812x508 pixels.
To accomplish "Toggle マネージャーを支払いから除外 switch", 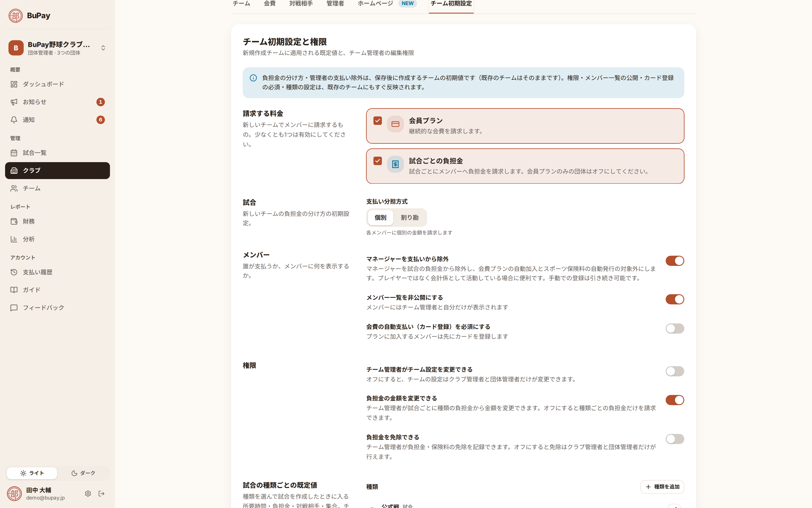I will 675,261.
